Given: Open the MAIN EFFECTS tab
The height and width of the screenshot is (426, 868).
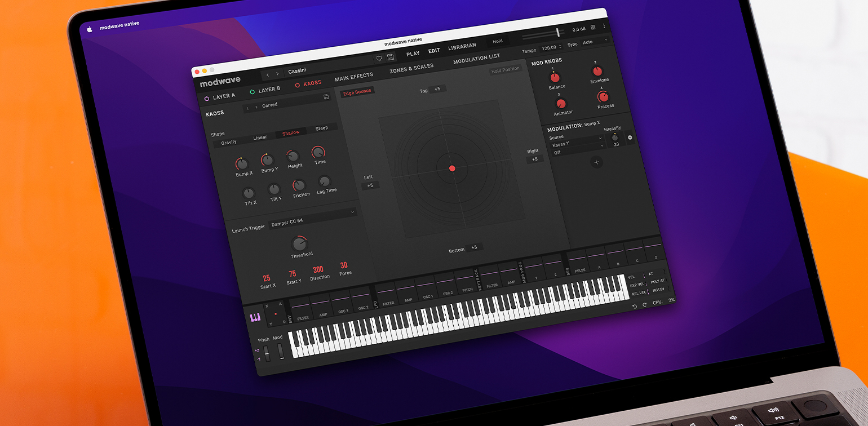Looking at the screenshot, I should [354, 77].
